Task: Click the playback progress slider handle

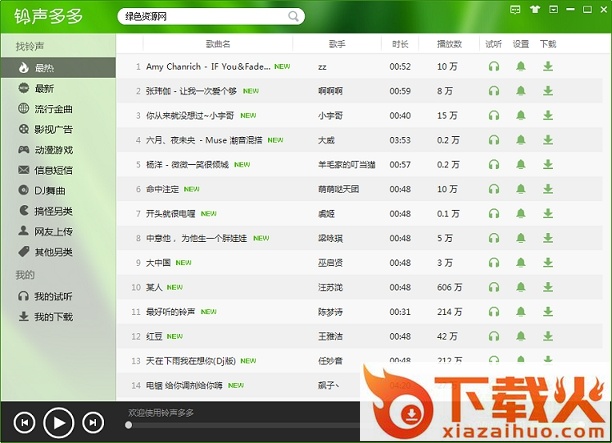Action: tap(128, 425)
